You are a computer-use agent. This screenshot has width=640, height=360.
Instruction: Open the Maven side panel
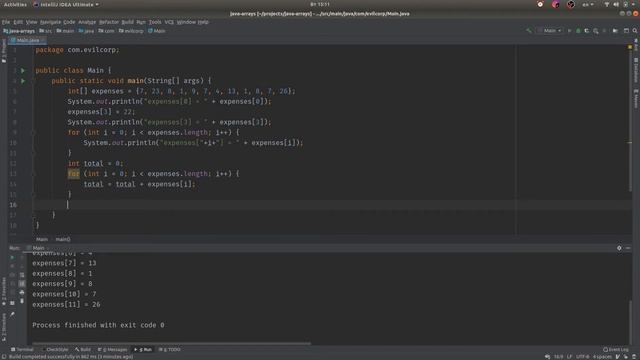(x=636, y=98)
